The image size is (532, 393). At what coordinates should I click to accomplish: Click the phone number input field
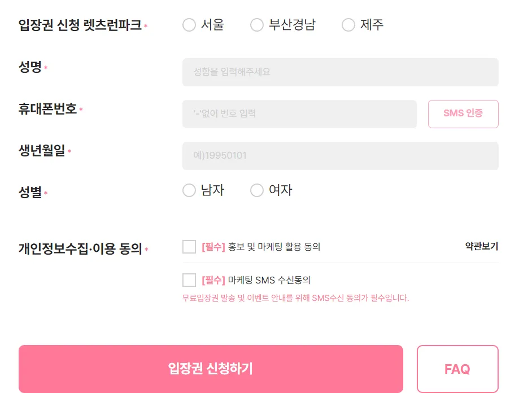[299, 113]
